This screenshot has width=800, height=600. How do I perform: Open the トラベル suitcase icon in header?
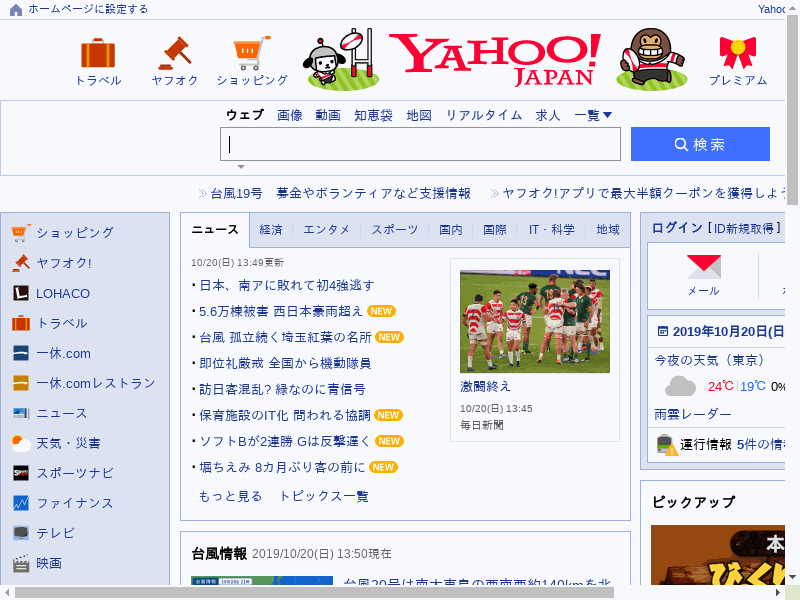98,53
